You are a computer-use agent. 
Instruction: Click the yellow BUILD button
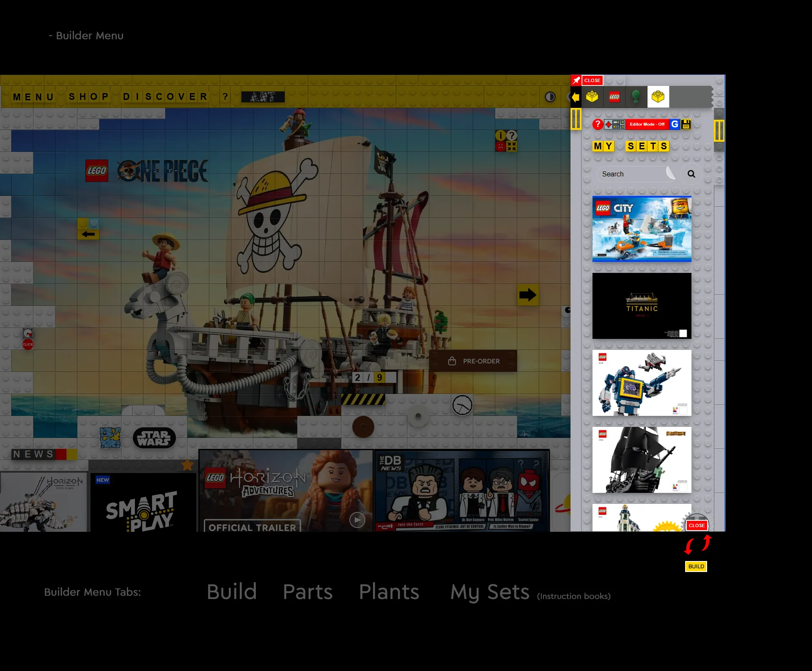click(x=696, y=566)
